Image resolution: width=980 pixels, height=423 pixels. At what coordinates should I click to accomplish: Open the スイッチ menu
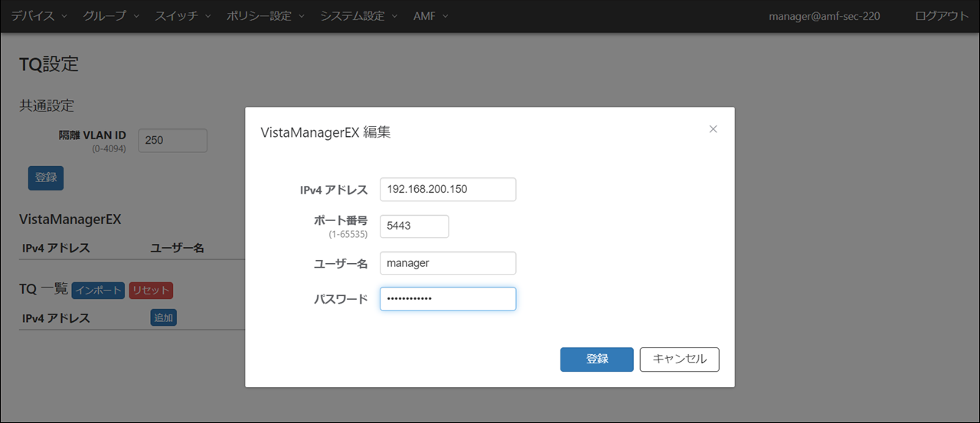(x=184, y=16)
